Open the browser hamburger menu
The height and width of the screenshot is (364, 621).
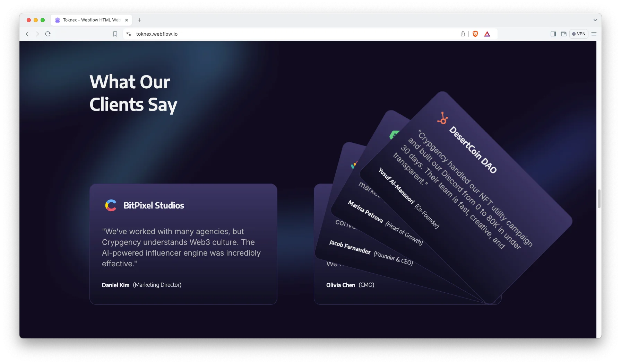pyautogui.click(x=594, y=34)
